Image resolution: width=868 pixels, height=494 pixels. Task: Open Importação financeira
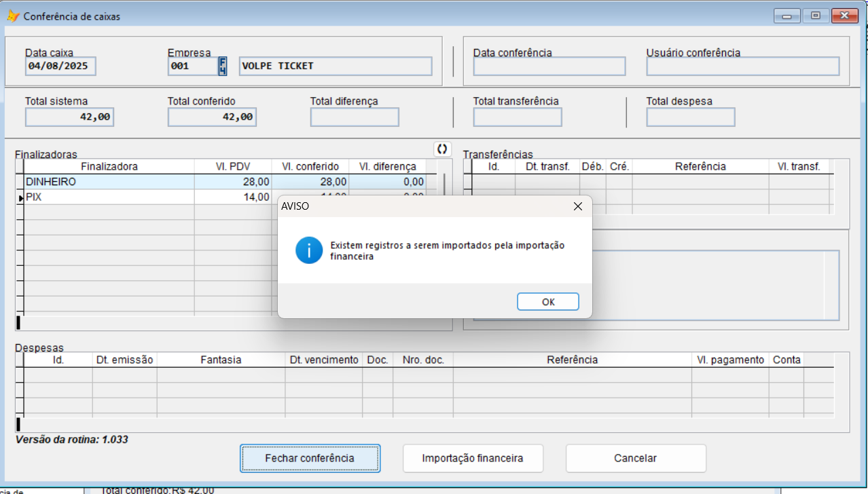[472, 458]
